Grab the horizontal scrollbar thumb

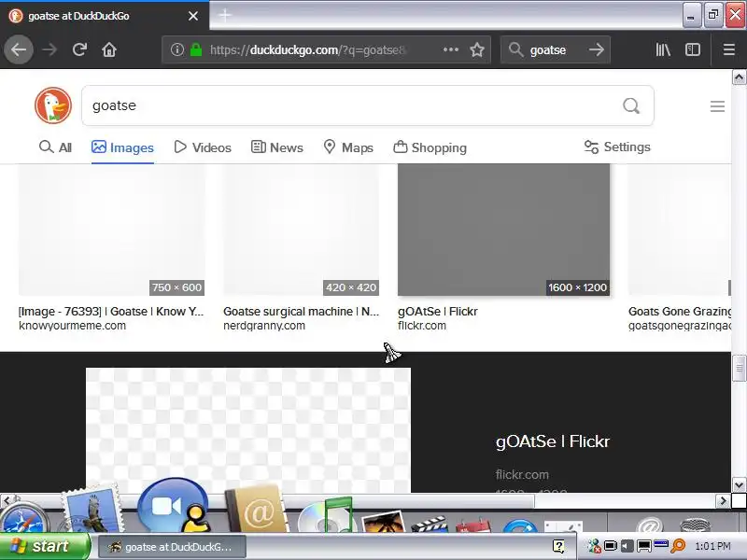(274, 500)
